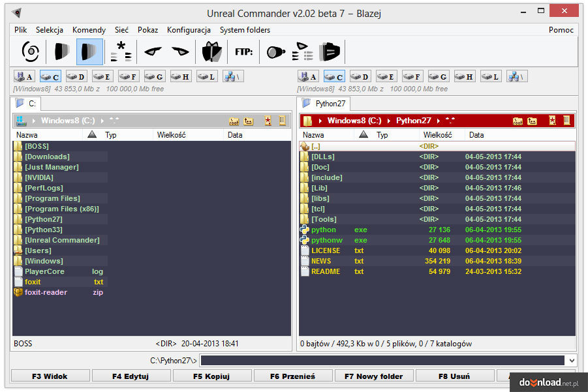Open the System folders menu
The height and width of the screenshot is (392, 588).
(x=245, y=29)
